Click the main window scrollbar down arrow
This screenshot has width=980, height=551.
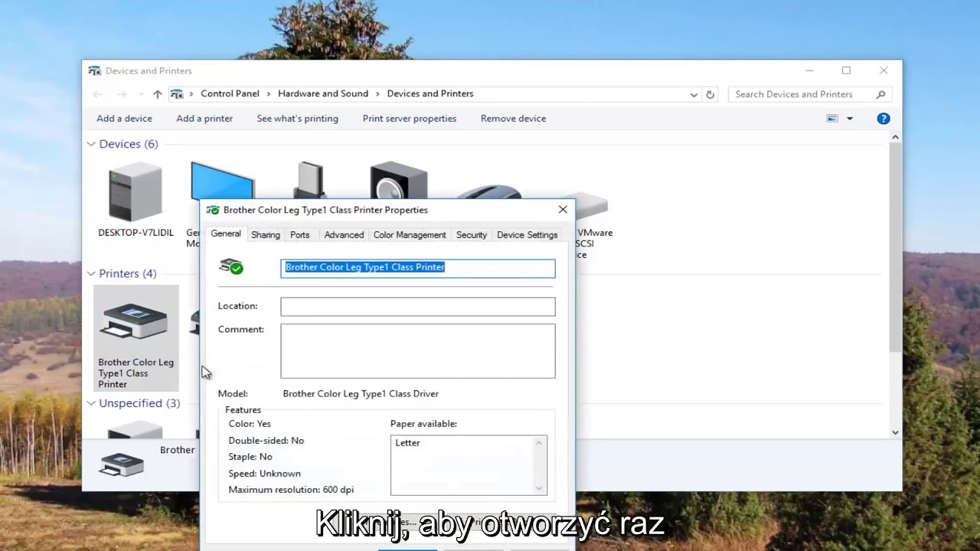click(x=895, y=432)
